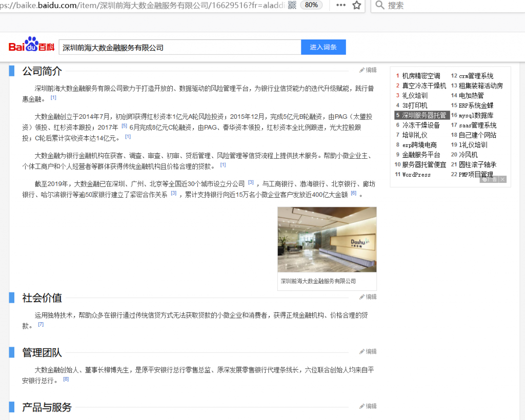
Task: Open ad link 冷冻干燥设备
Action: pos(421,125)
